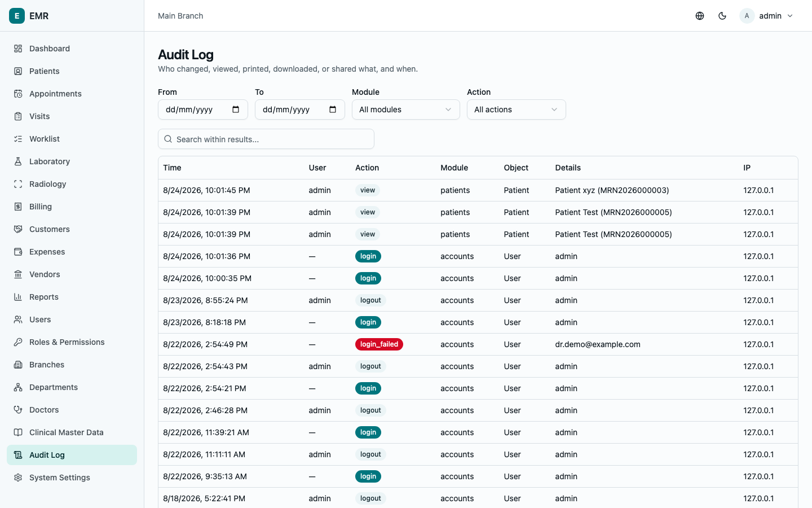Click 'dr.demo@example.com' details cell
The height and width of the screenshot is (508, 812).
(x=598, y=344)
